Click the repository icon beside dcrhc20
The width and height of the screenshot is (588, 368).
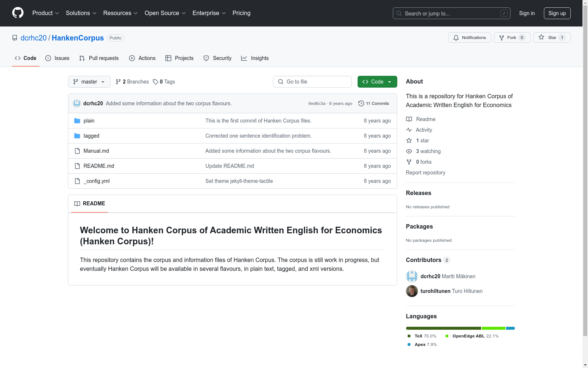pos(15,38)
